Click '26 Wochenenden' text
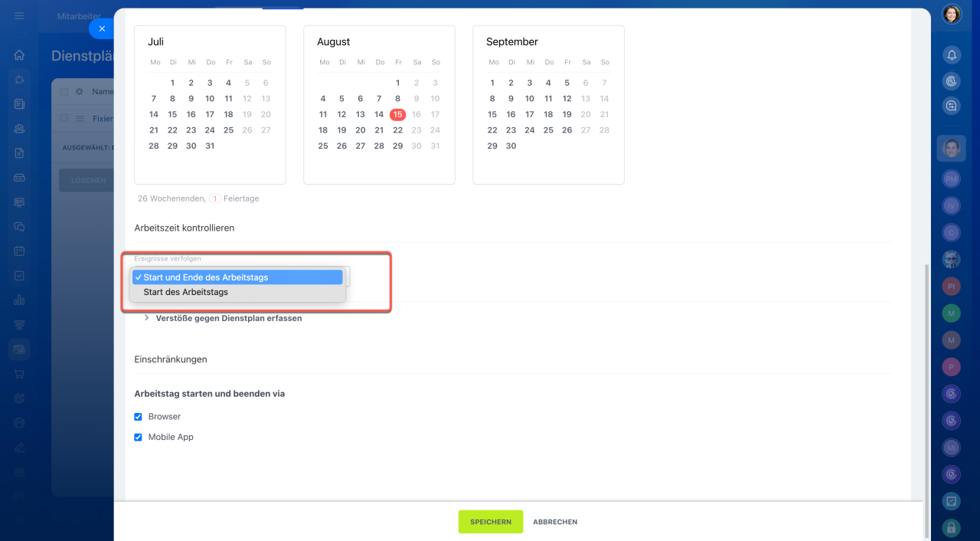Image resolution: width=980 pixels, height=541 pixels. [x=171, y=198]
